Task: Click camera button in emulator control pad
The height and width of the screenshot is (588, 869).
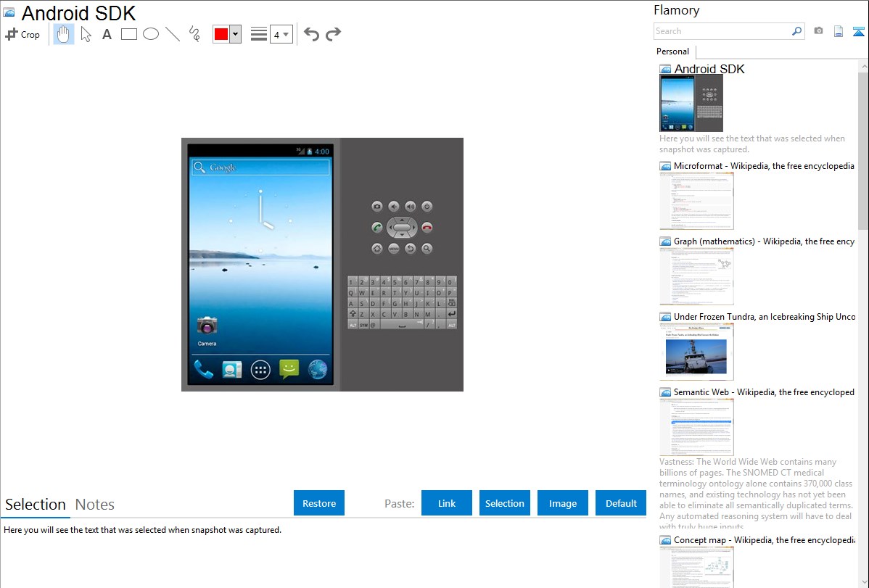Action: coord(377,206)
